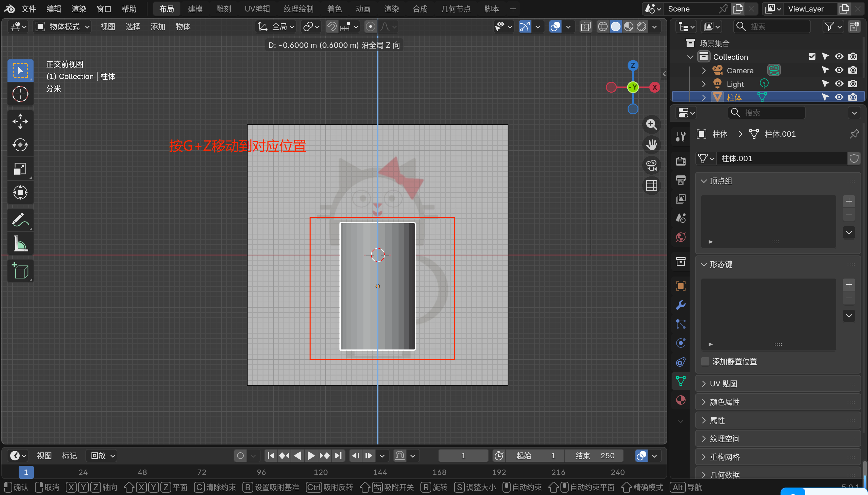868x495 pixels.
Task: Uncheck the Collection exclude checkbox
Action: tap(812, 56)
